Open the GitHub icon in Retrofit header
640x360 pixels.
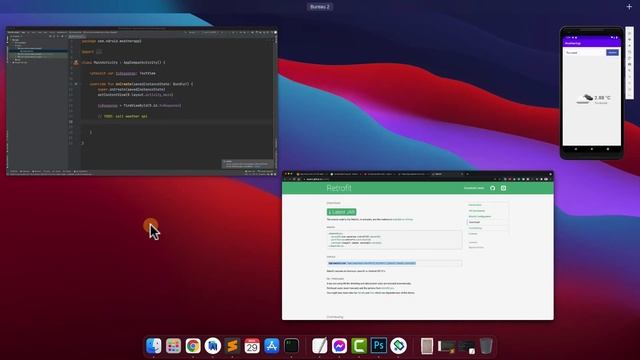click(493, 188)
